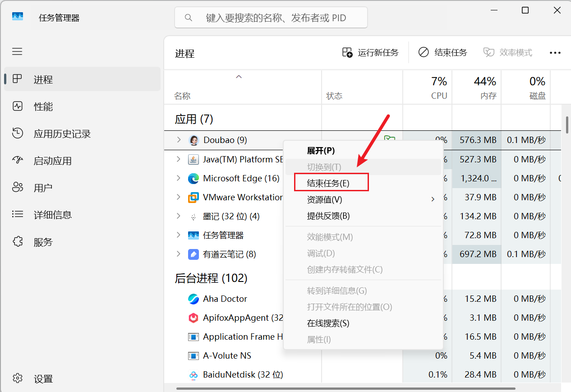Expand the Doubao (9) process group
The image size is (571, 392).
179,140
